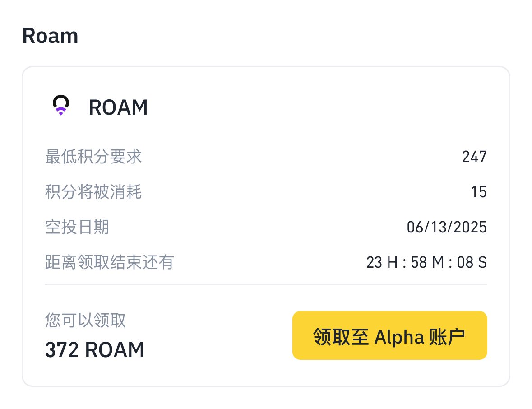Click the horizontal divider line in card
Viewport: 532px width, 409px height.
pos(266,284)
